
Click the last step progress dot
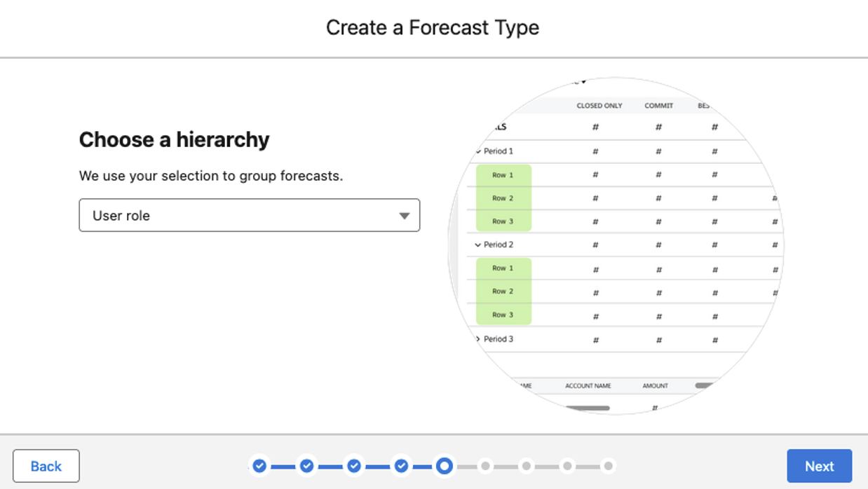(608, 466)
